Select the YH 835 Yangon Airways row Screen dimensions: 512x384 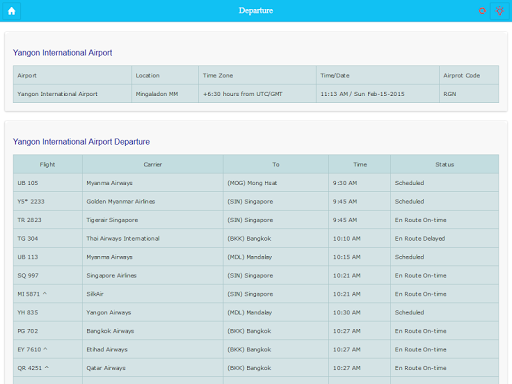256,313
